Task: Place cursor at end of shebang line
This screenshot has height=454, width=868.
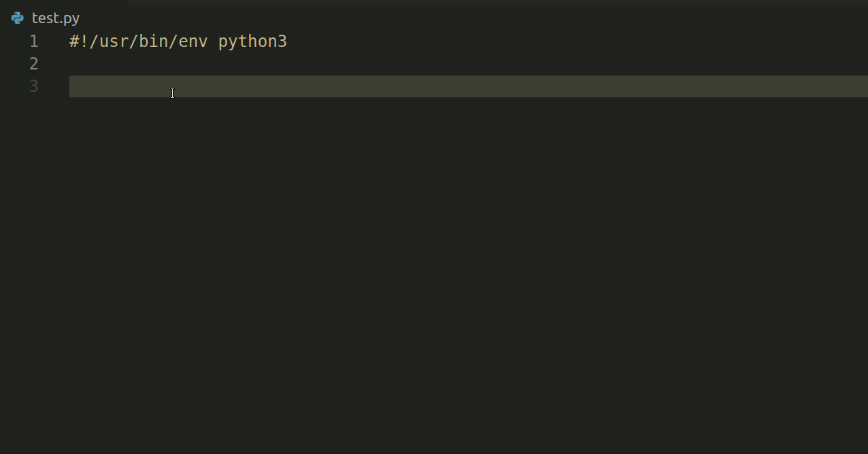Action: 288,42
